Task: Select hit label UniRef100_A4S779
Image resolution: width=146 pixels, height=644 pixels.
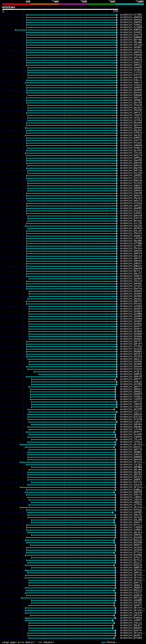Action: 131,402
